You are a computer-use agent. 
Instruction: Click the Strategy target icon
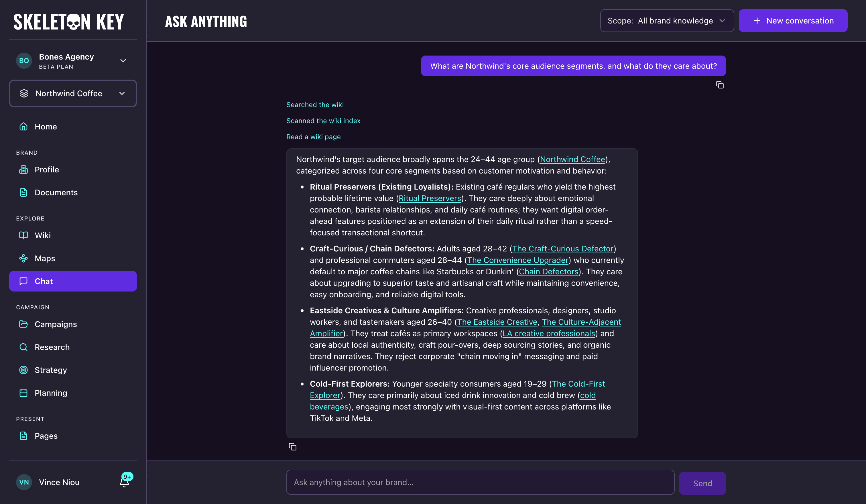23,370
